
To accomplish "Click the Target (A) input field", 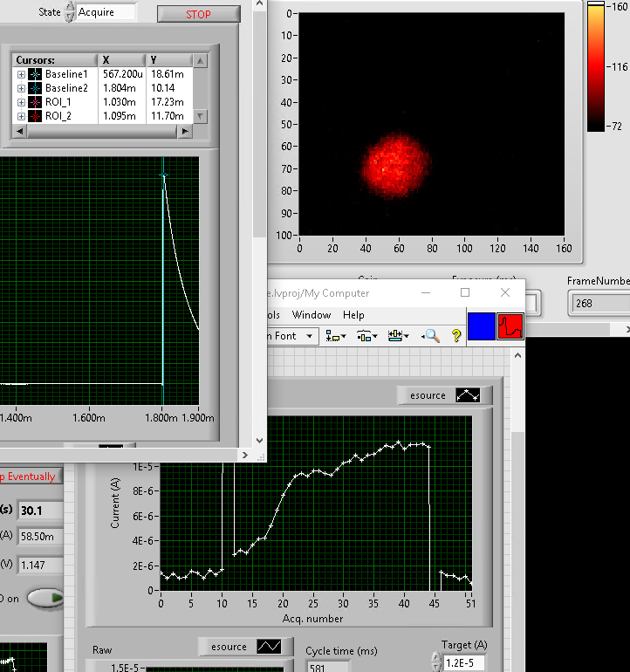I will pyautogui.click(x=465, y=663).
